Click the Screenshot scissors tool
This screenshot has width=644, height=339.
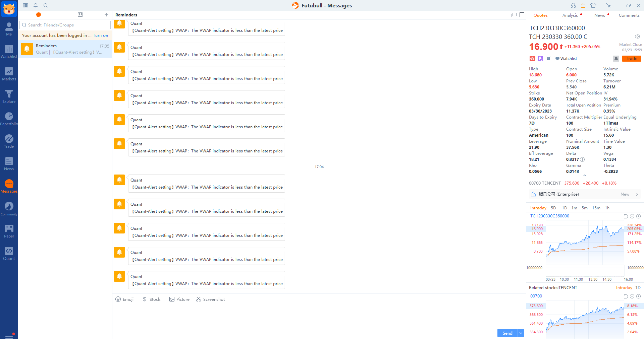pyautogui.click(x=210, y=299)
